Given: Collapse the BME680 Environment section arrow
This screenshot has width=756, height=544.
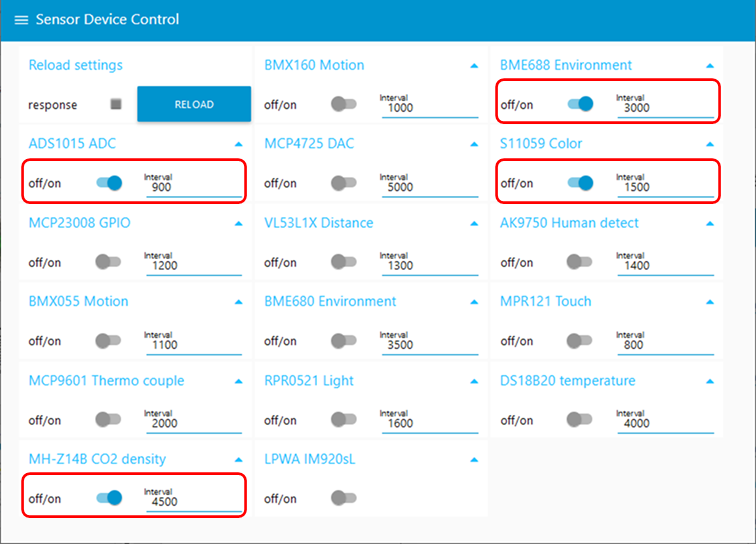Looking at the screenshot, I should click(x=474, y=302).
